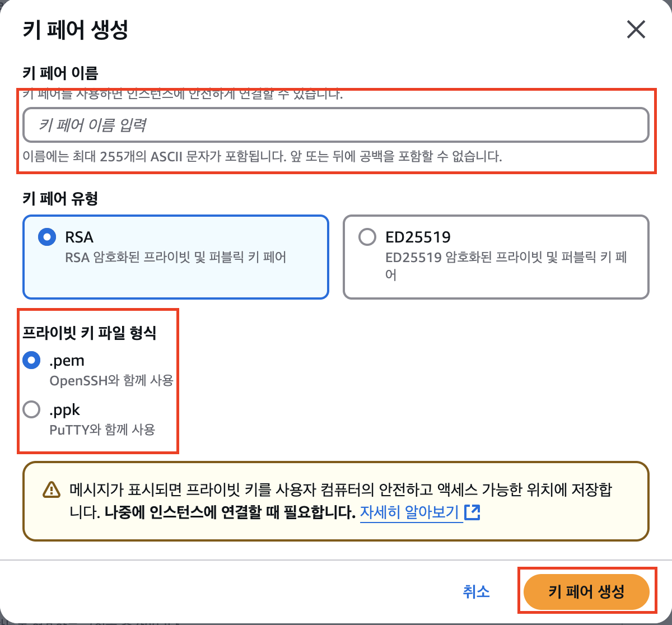
Task: Click the warning triangle icon in alert
Action: (52, 489)
